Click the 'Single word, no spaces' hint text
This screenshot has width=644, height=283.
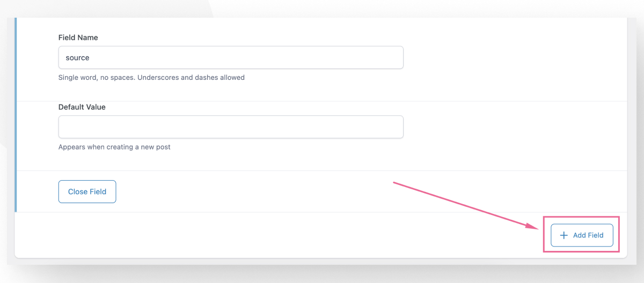coord(97,78)
